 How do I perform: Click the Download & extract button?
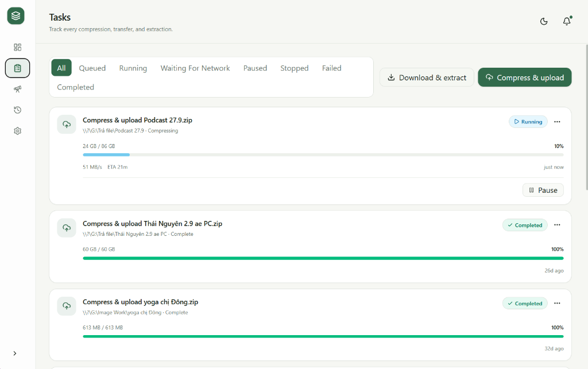427,77
